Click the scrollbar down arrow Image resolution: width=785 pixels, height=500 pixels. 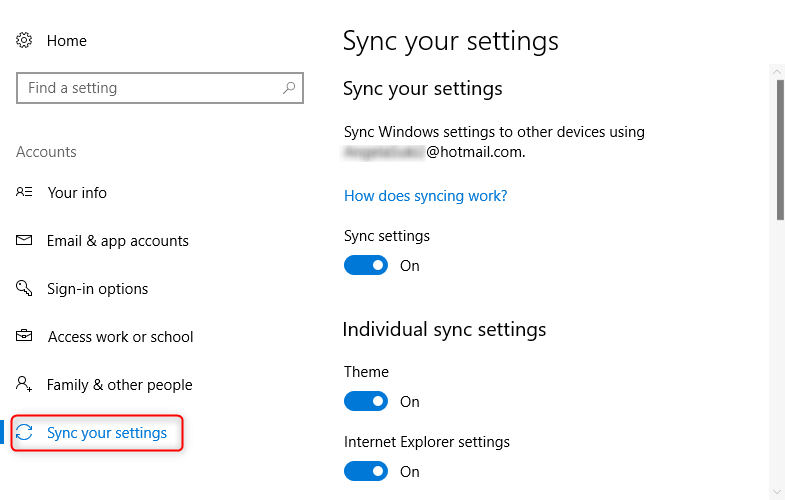click(x=777, y=492)
